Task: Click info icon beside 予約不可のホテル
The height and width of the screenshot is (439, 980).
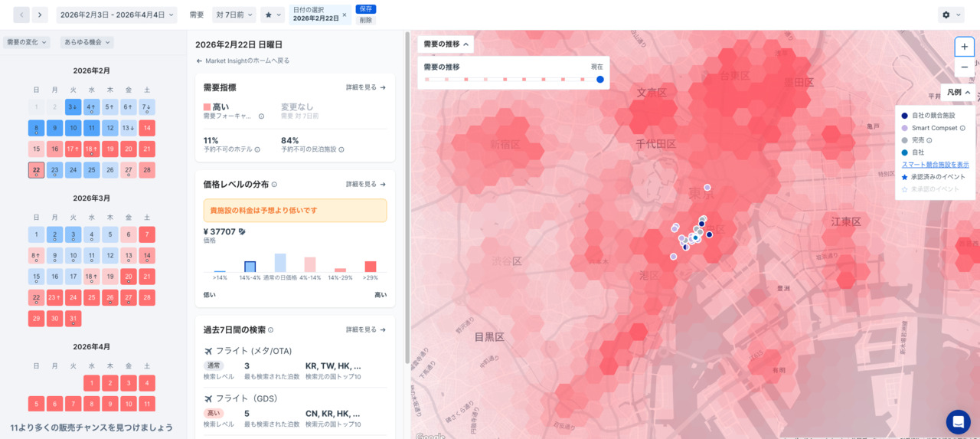Action: point(257,149)
